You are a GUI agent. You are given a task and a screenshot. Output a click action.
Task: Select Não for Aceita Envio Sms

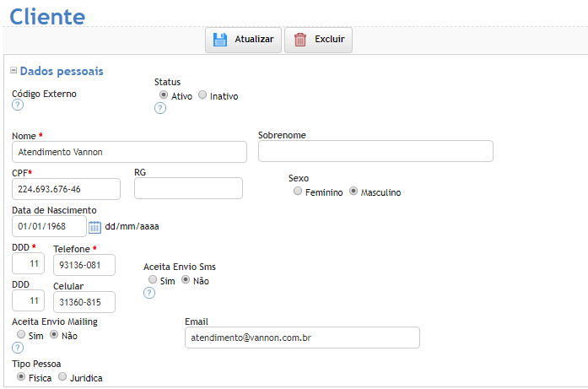[x=186, y=279]
